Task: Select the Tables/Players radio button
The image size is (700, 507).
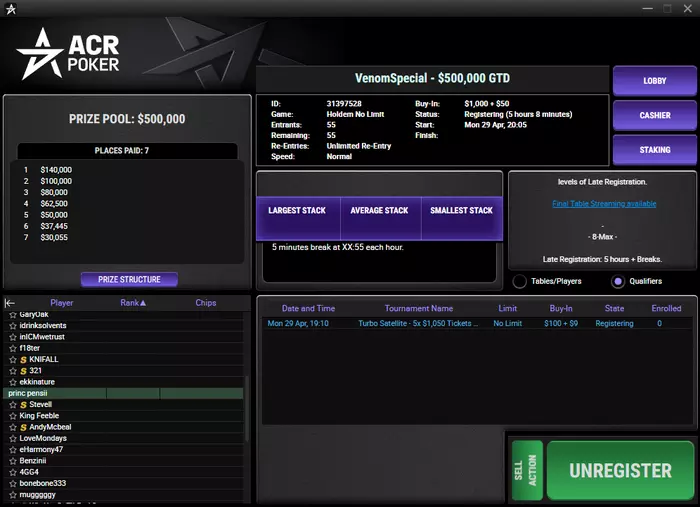Action: click(x=519, y=281)
